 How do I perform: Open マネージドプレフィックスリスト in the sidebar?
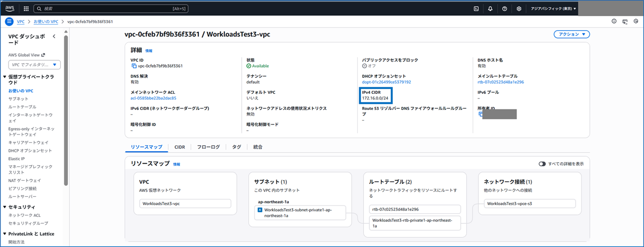[x=30, y=169]
